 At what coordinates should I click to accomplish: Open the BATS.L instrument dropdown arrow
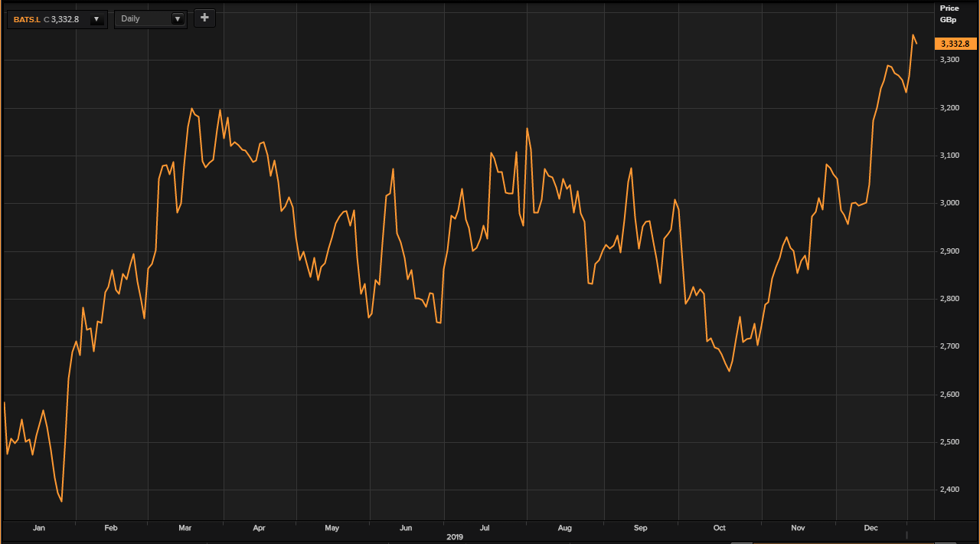(x=96, y=19)
